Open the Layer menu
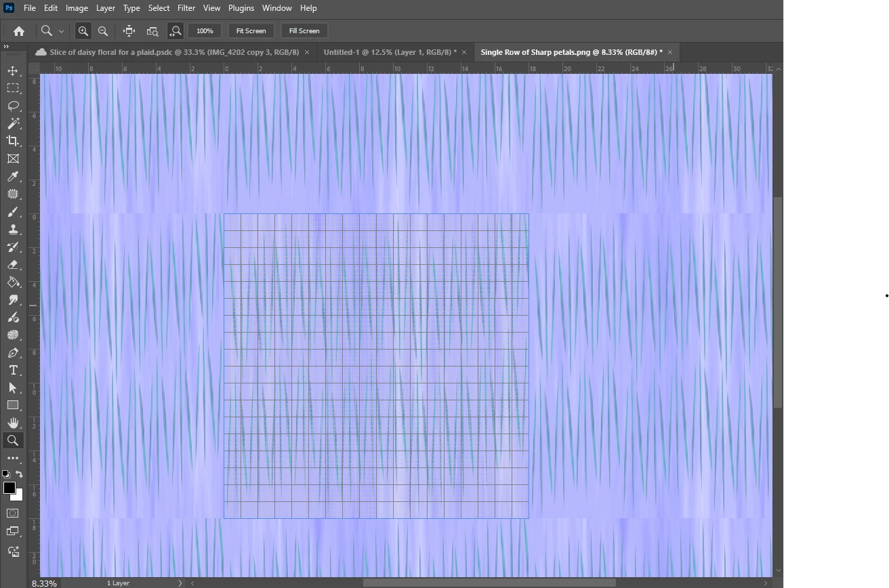Image resolution: width=889 pixels, height=588 pixels. coord(105,8)
